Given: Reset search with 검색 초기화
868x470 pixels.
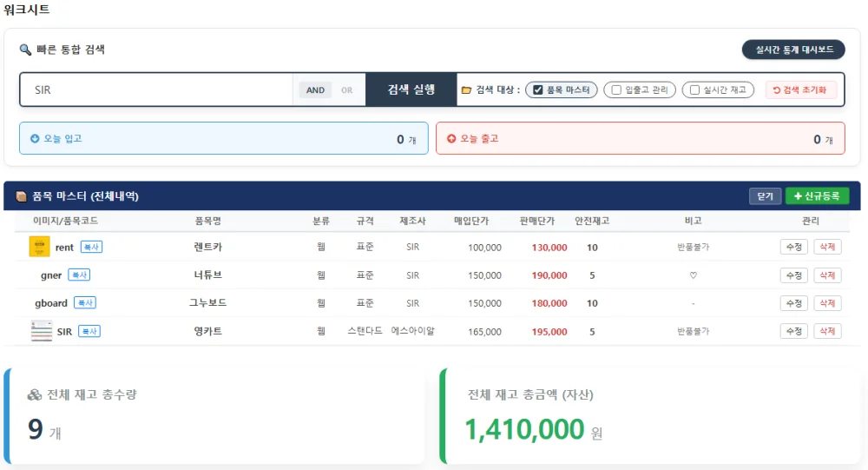Looking at the screenshot, I should tap(800, 89).
